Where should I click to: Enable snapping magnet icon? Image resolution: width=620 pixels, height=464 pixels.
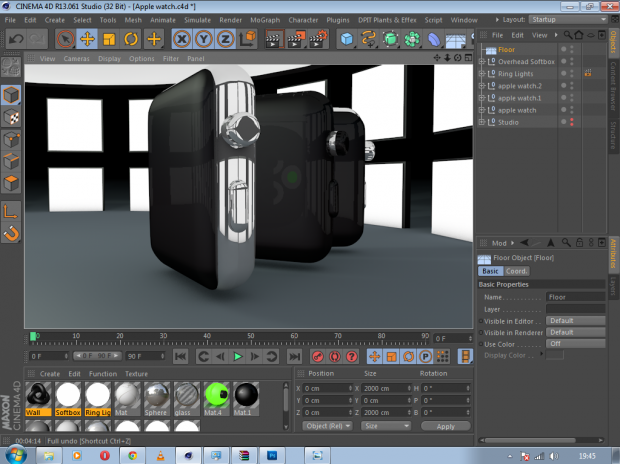(x=11, y=233)
